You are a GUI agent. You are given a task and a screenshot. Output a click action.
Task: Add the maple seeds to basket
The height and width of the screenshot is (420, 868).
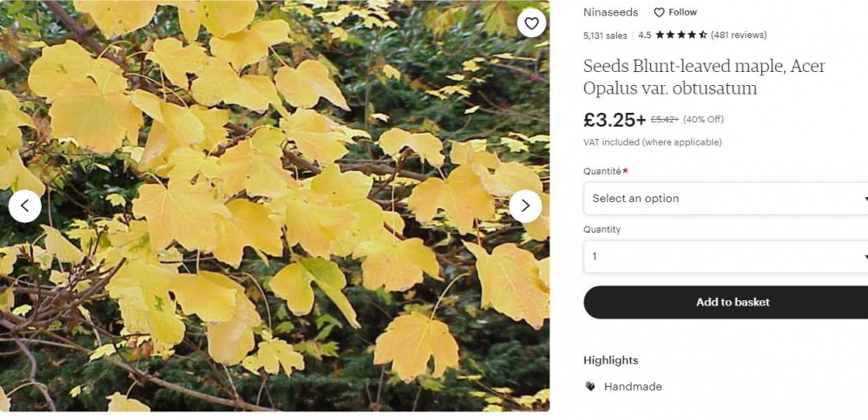point(726,302)
